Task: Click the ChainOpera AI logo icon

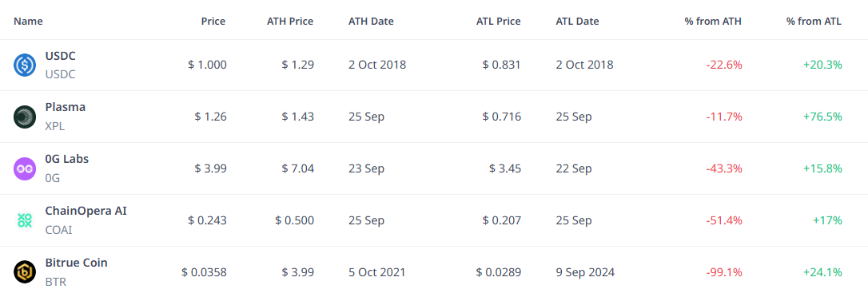Action: pyautogui.click(x=24, y=220)
